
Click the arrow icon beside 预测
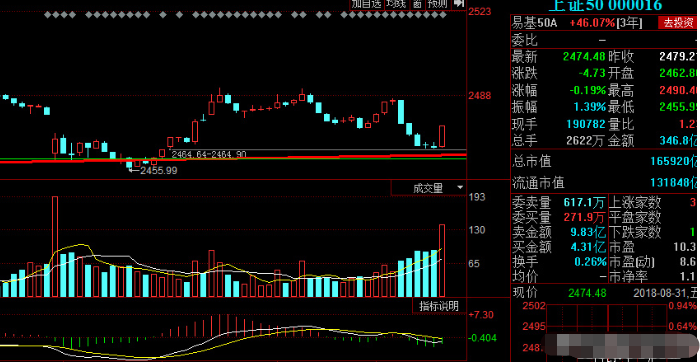tap(458, 4)
